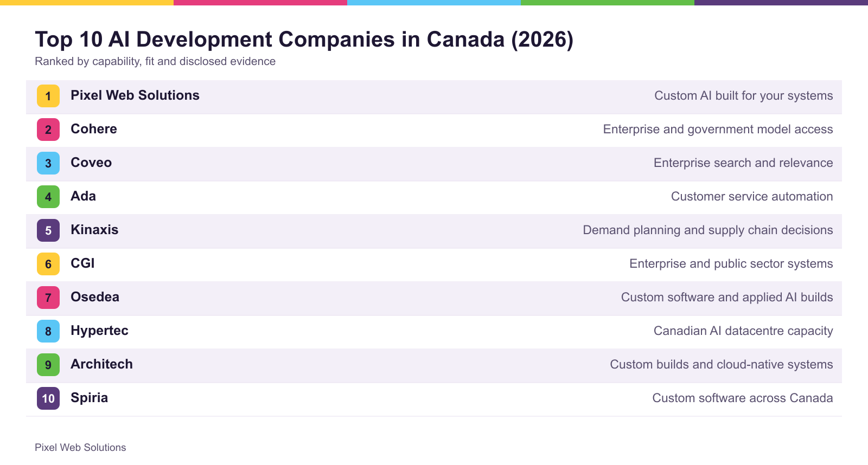Select "Custom software across Canada" description
This screenshot has height=465, width=868.
click(x=743, y=398)
